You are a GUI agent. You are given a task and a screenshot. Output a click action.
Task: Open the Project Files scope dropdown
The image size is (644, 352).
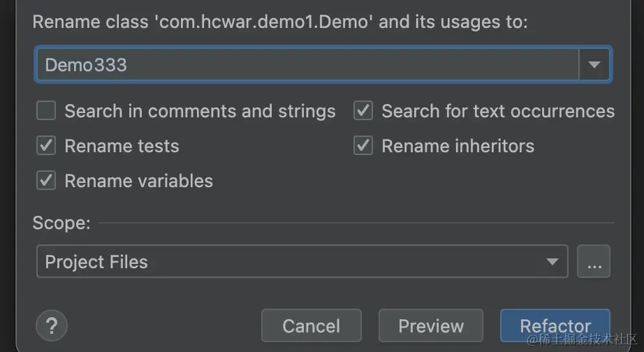[x=300, y=262]
